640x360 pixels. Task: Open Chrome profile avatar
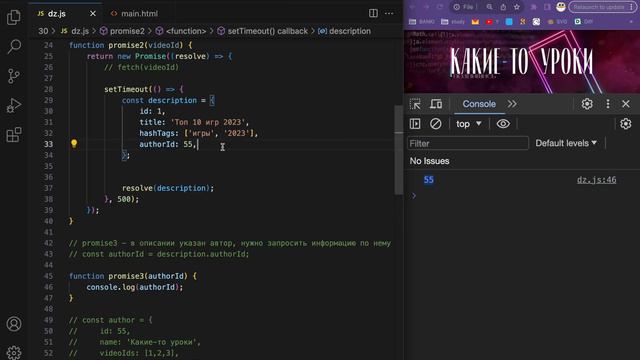[x=561, y=7]
